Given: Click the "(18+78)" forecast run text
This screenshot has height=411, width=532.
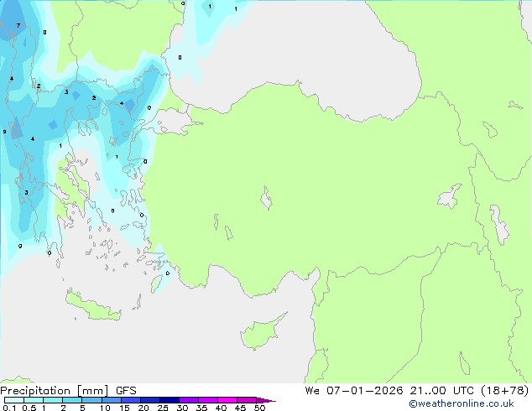Looking at the screenshot, I should 505,391.
